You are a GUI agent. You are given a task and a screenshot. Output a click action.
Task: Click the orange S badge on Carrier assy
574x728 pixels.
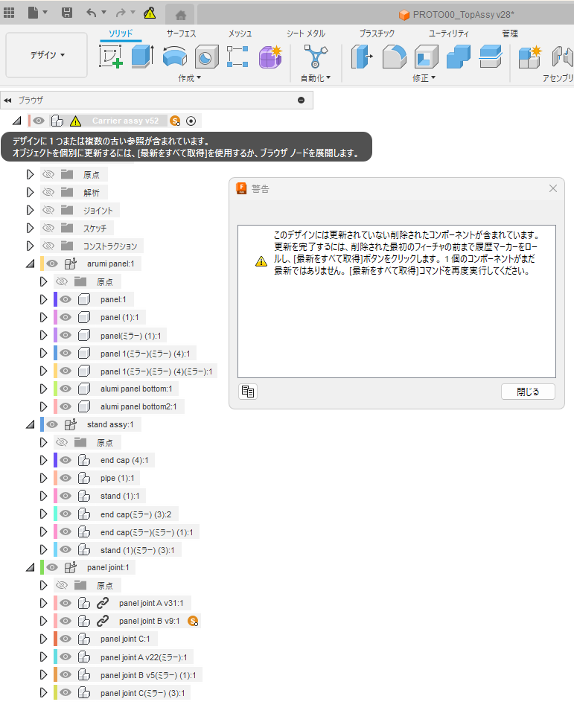click(x=175, y=121)
